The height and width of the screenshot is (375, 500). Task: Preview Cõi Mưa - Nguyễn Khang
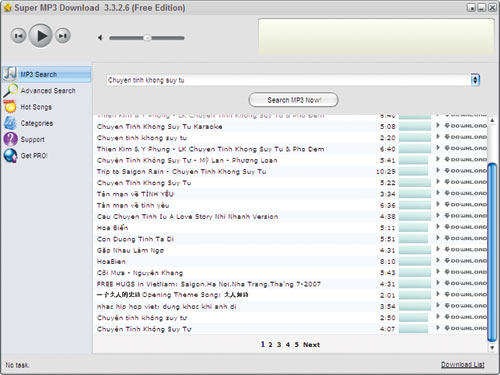(x=438, y=272)
